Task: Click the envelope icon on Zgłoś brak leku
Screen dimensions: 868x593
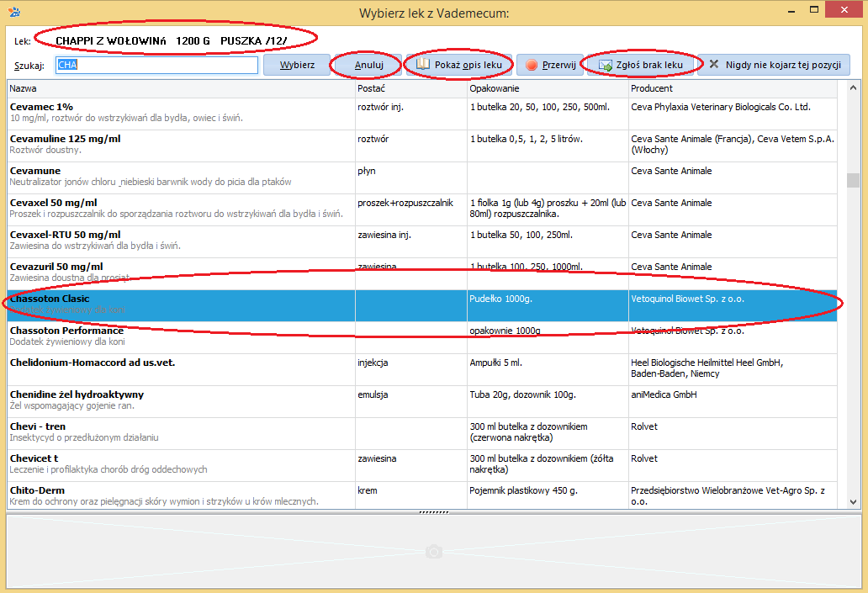Action: point(605,66)
